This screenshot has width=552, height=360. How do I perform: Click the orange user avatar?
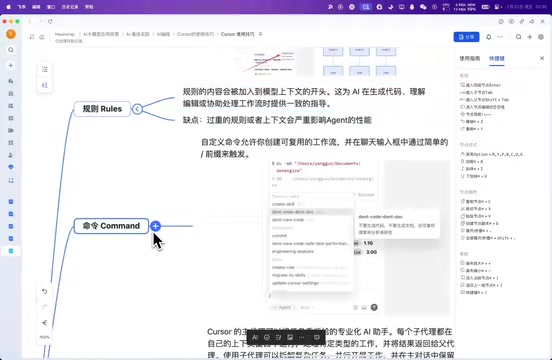11,34
